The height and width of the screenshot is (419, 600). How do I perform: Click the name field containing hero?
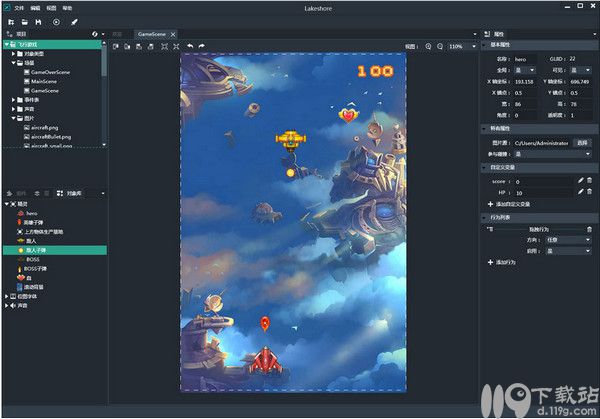point(525,59)
